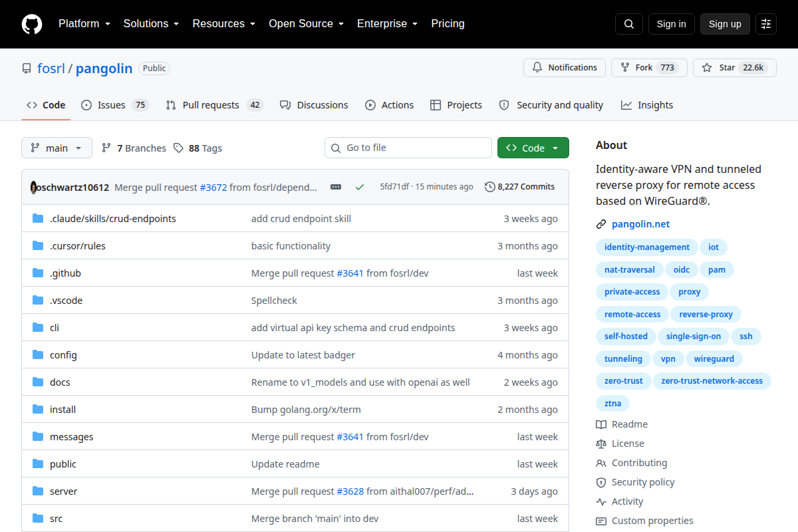Switch to the Actions tab
The height and width of the screenshot is (532, 798).
pos(389,105)
